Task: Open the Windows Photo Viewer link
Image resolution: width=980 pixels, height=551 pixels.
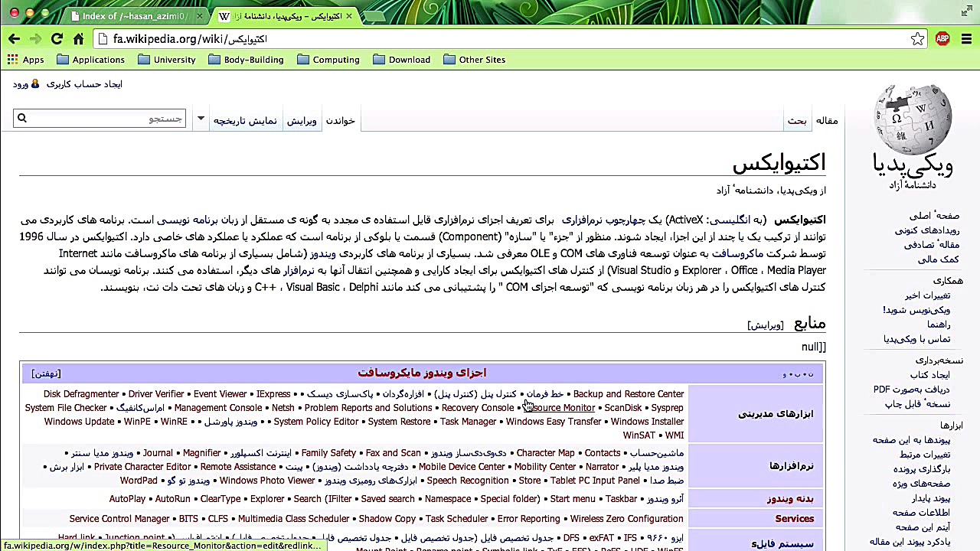Action: click(267, 481)
